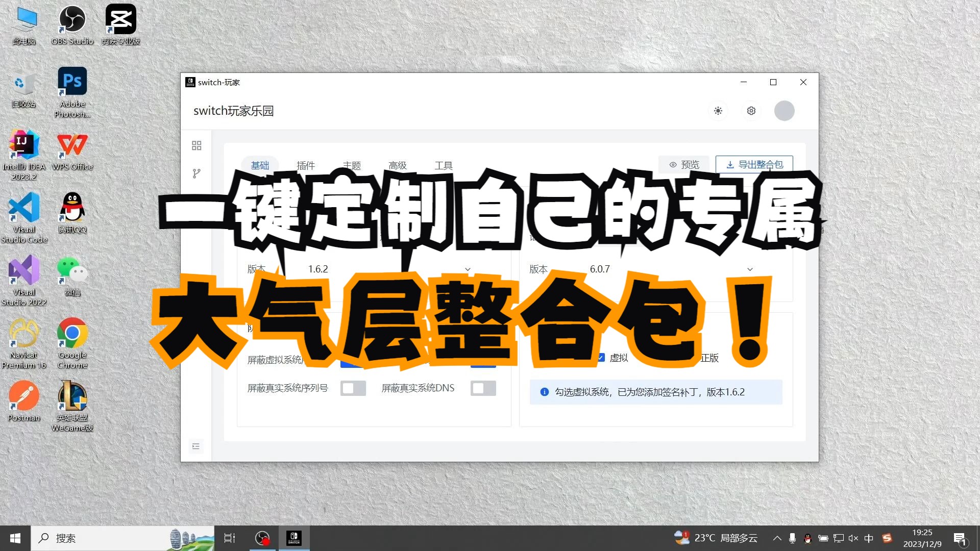980x551 pixels.
Task: Select the grid dashboard icon in sidebar
Action: tap(197, 145)
